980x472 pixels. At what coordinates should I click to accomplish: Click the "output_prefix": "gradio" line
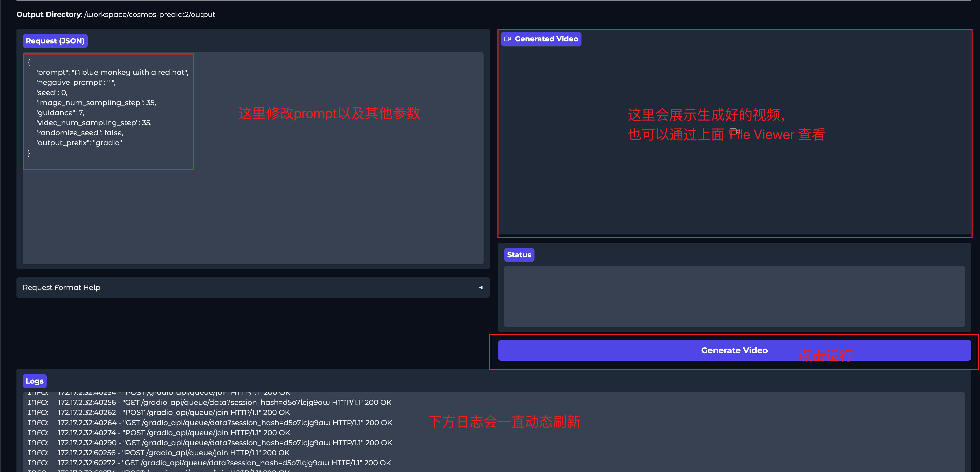point(78,143)
